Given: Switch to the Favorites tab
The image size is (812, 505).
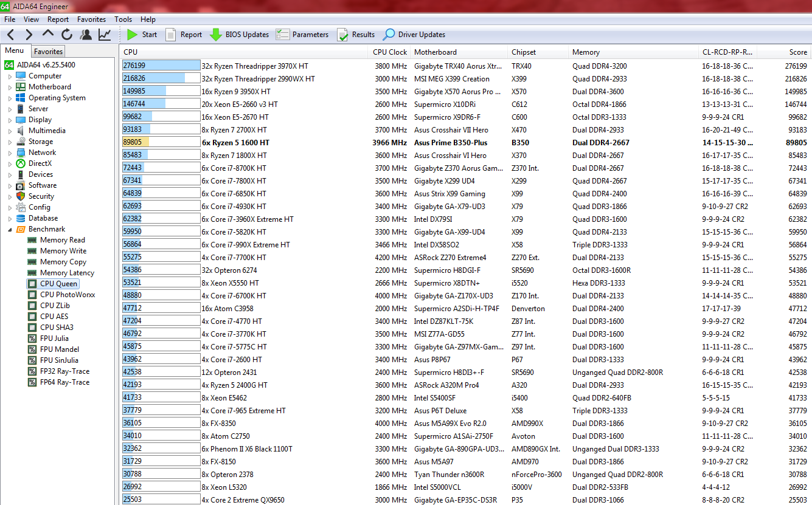Looking at the screenshot, I should coord(48,52).
